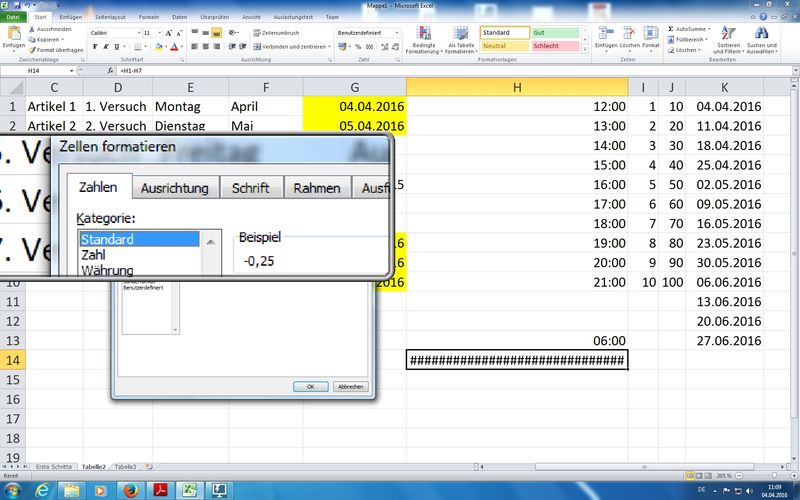This screenshot has width=800, height=500.
Task: Click Abbrechen in the format dialog
Action: point(348,386)
